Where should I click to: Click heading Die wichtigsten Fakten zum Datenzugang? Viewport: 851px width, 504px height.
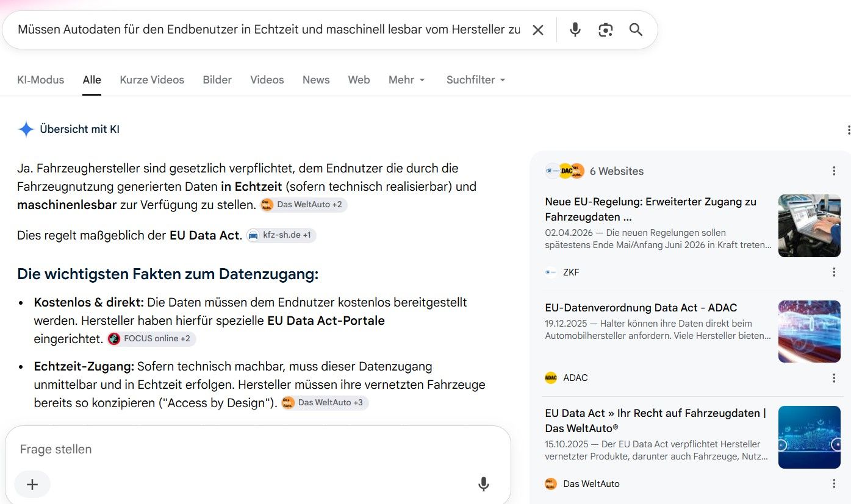pyautogui.click(x=168, y=274)
